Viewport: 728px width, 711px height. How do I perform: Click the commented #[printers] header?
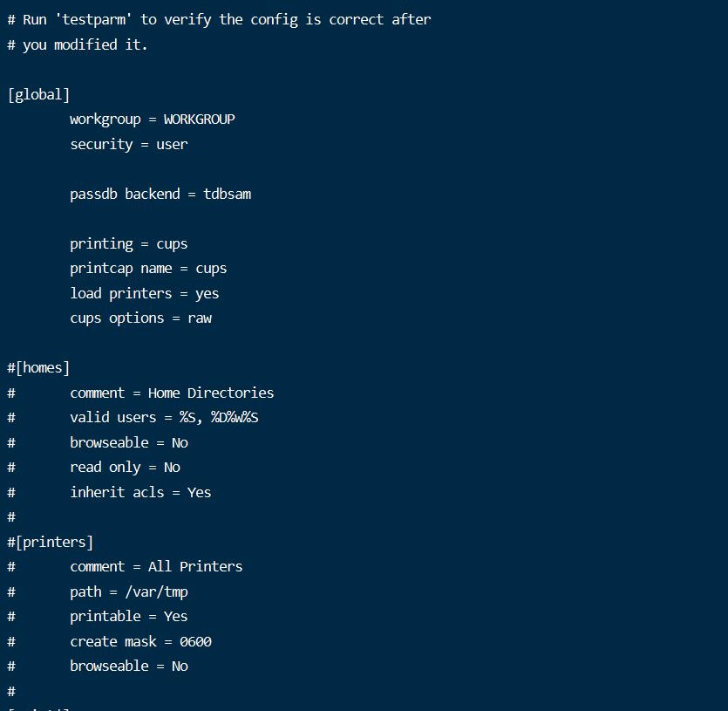tap(51, 542)
